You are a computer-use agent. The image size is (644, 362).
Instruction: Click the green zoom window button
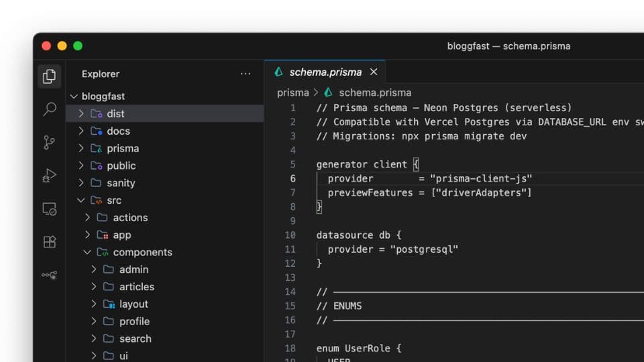coord(78,46)
